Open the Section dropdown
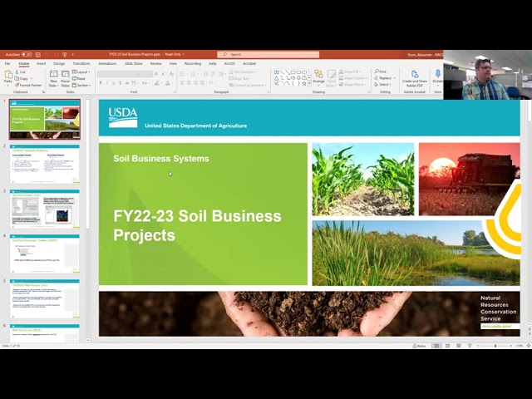This screenshot has height=399, width=532. [x=81, y=85]
